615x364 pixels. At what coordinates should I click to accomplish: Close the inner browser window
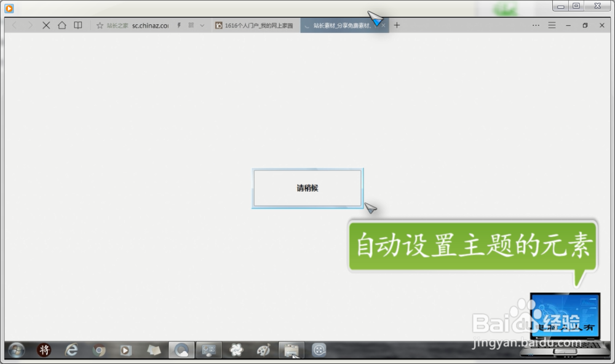602,25
